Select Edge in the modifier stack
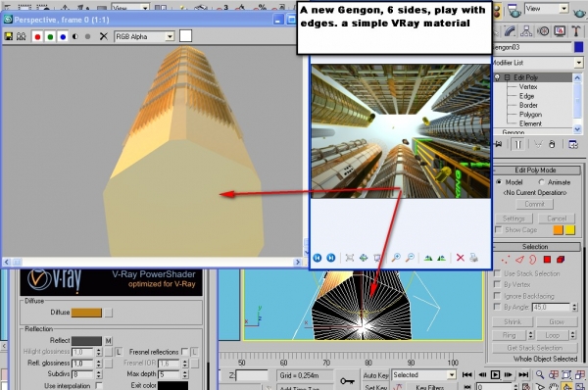Viewport: 588px width, 390px height. (x=526, y=96)
